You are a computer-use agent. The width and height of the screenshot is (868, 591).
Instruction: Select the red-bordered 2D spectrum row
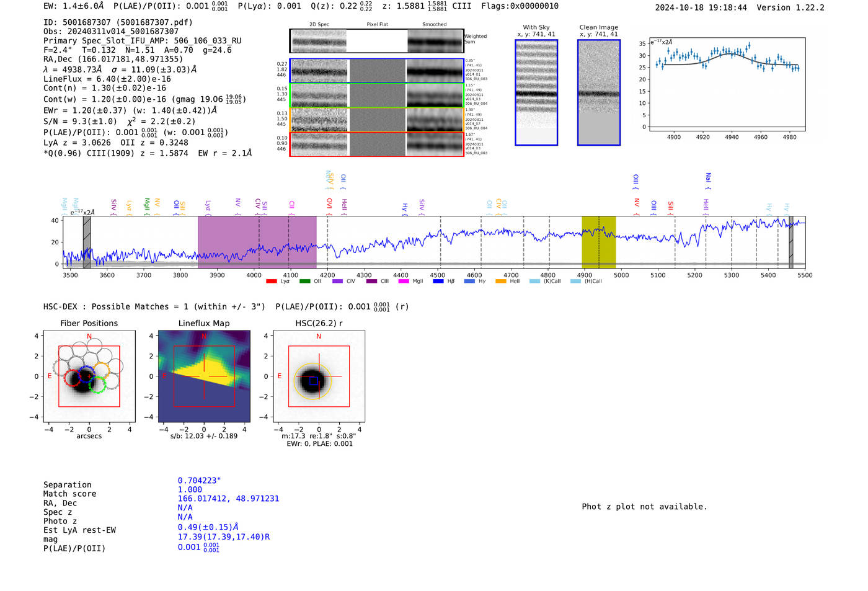click(377, 144)
